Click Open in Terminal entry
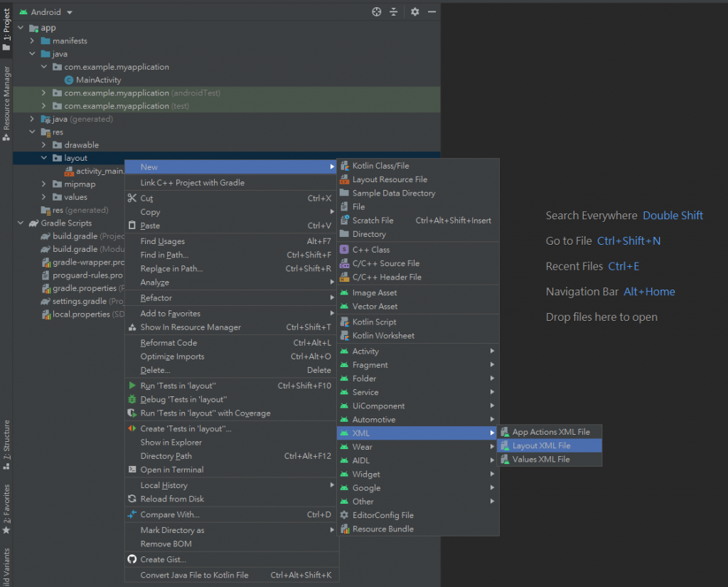The height and width of the screenshot is (587, 728). pos(232,470)
